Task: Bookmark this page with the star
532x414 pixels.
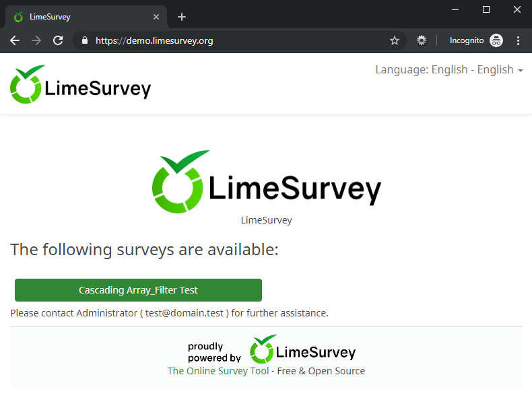Action: (395, 40)
